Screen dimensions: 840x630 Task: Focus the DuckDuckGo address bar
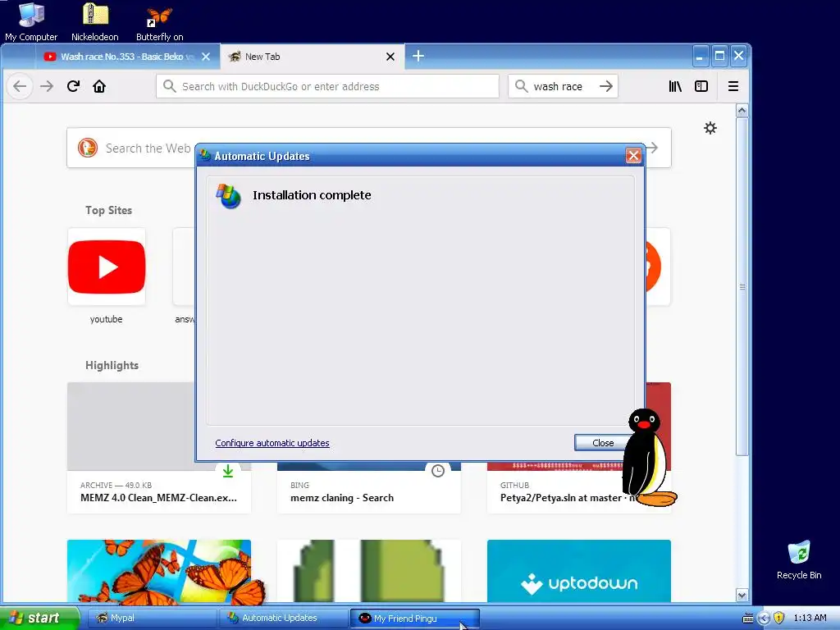click(327, 86)
